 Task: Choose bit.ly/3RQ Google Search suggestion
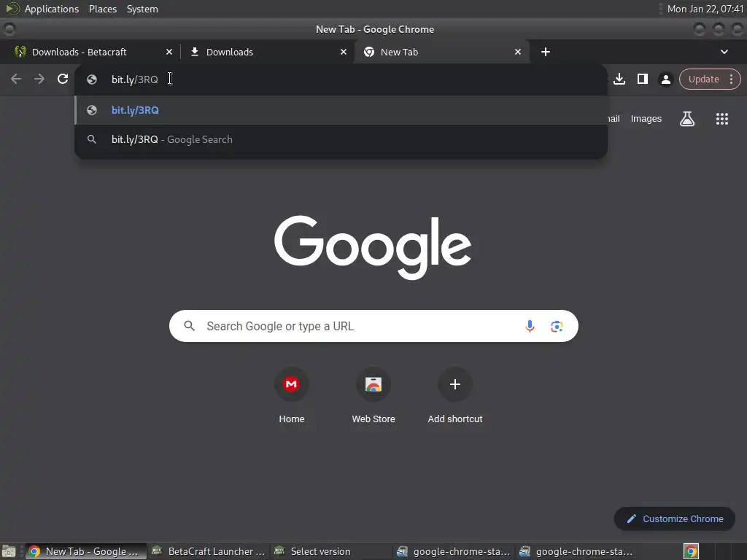pyautogui.click(x=341, y=139)
